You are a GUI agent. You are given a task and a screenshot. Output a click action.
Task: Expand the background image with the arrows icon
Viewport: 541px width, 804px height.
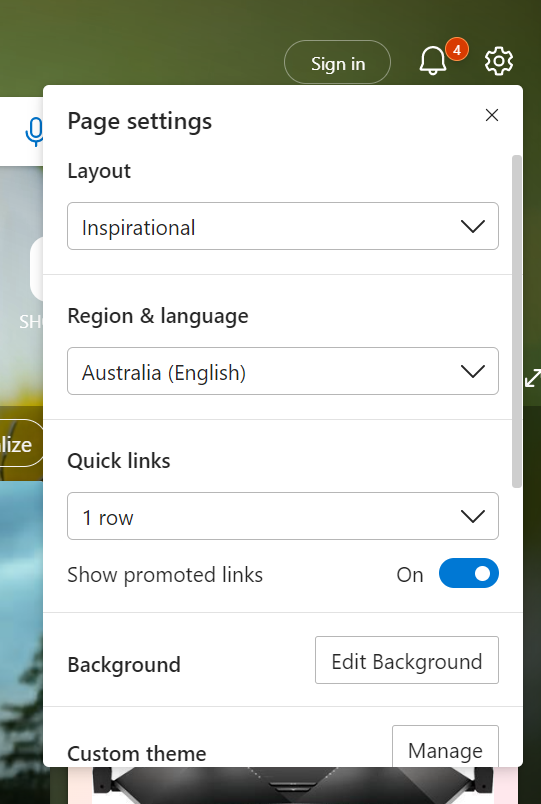[533, 378]
